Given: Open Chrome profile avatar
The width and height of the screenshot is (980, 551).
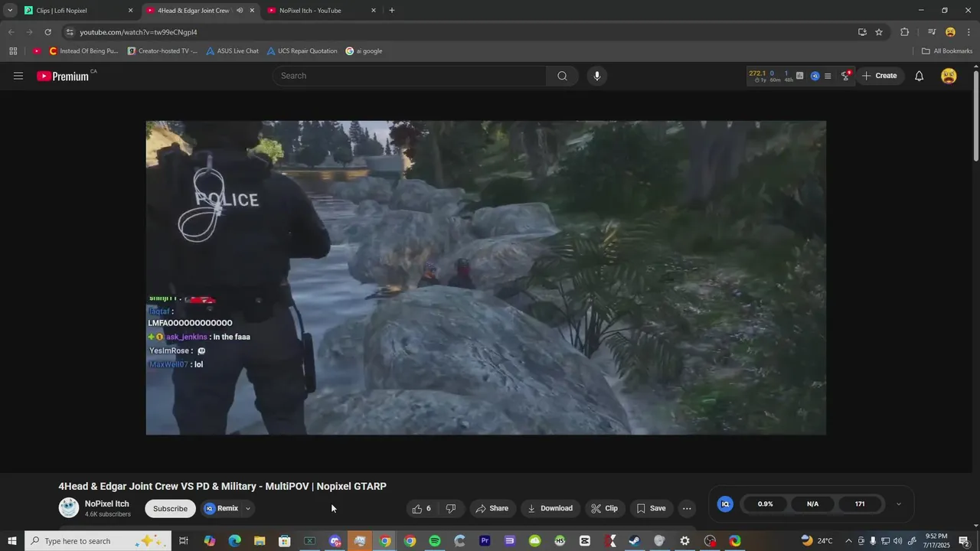Looking at the screenshot, I should click(x=950, y=32).
